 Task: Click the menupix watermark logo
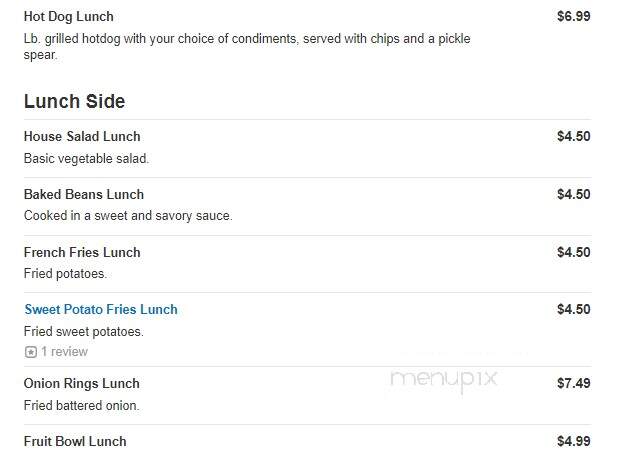point(444,380)
